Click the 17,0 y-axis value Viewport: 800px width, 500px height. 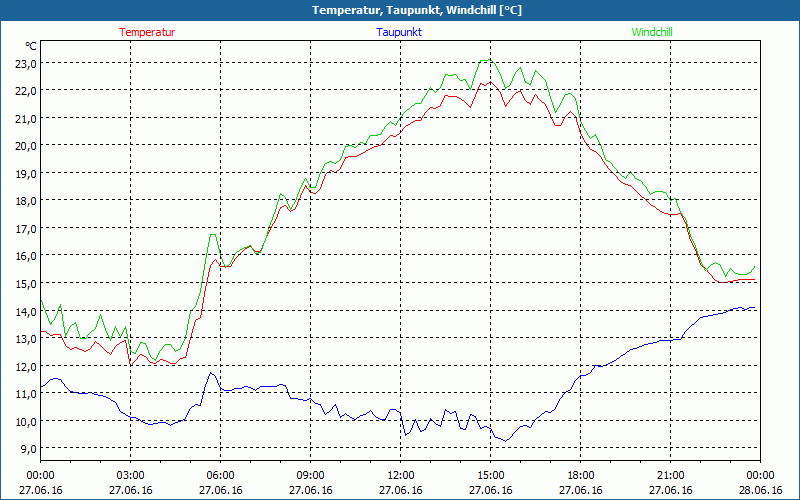tap(26, 229)
